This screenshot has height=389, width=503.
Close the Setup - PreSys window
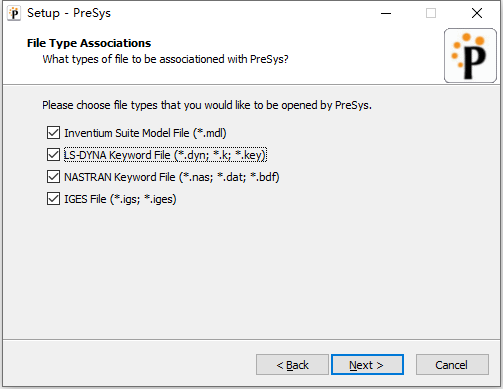(477, 13)
